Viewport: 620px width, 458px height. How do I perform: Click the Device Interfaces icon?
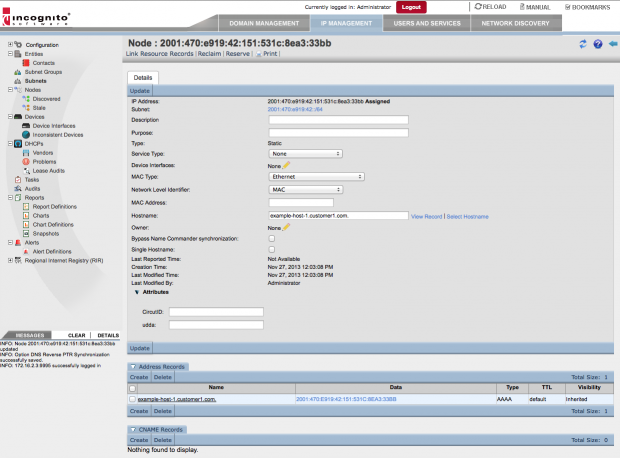coord(26,126)
